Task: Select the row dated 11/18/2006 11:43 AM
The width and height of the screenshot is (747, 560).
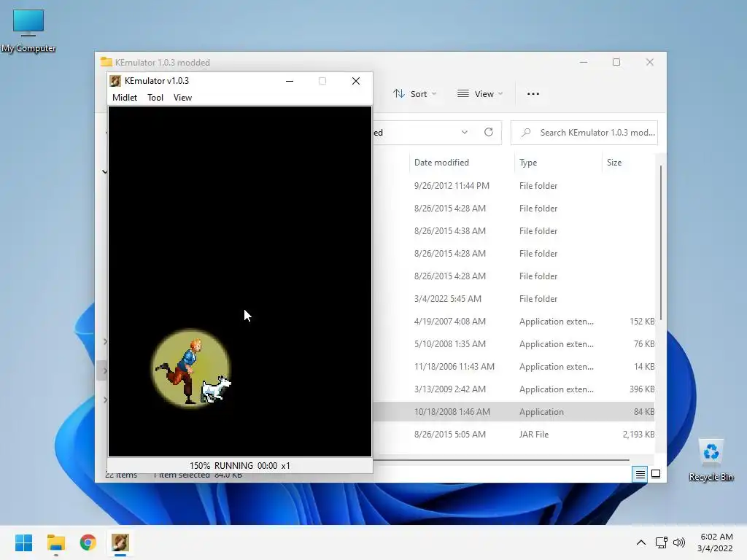Action: pos(514,367)
